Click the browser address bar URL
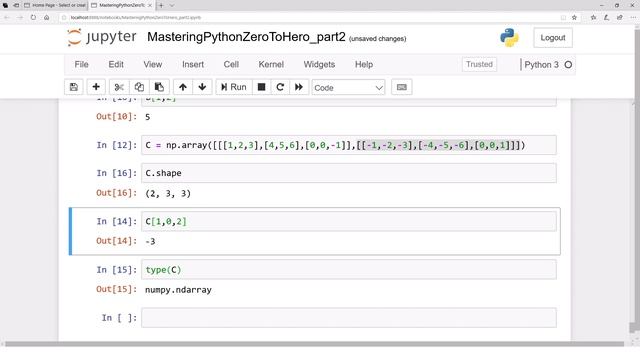Image resolution: width=640 pixels, height=360 pixels. [136, 18]
